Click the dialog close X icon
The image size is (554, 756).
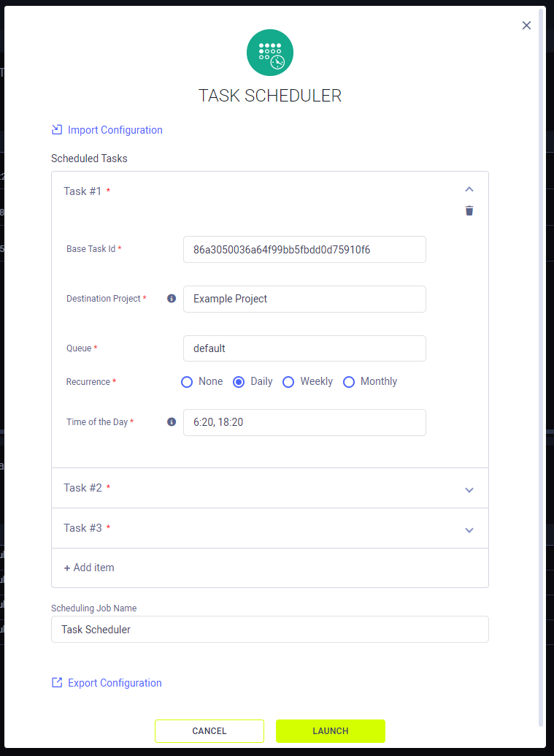[526, 25]
